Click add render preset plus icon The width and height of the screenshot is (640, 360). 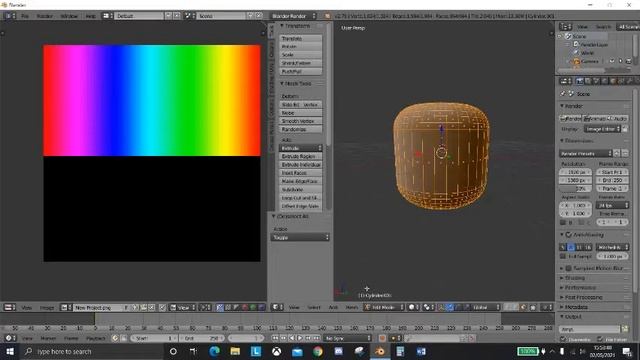click(x=617, y=153)
